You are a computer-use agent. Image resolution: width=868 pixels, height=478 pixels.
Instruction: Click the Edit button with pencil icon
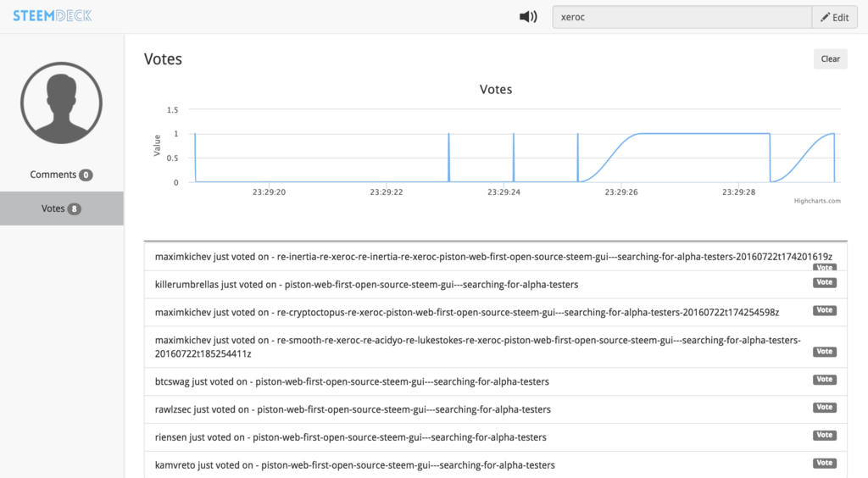pyautogui.click(x=834, y=17)
